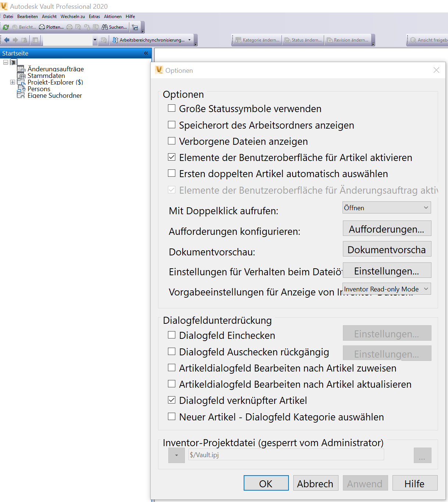Open the Ansicht menu
The image size is (448, 502).
coord(49,17)
